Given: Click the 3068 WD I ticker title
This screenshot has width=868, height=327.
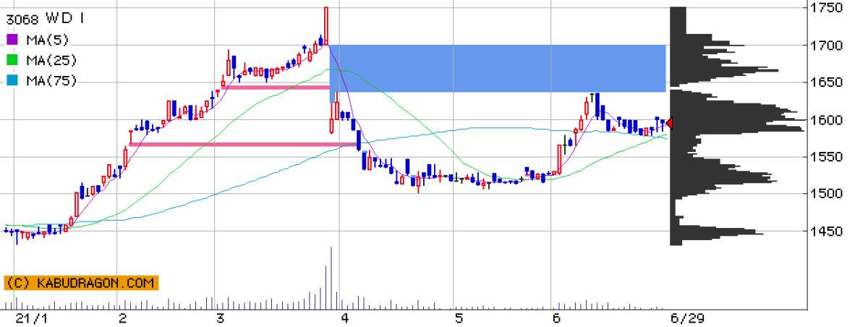Looking at the screenshot, I should tap(46, 18).
